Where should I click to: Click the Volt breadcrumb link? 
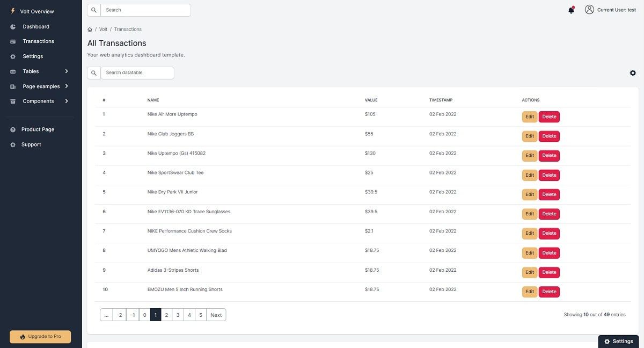click(103, 30)
